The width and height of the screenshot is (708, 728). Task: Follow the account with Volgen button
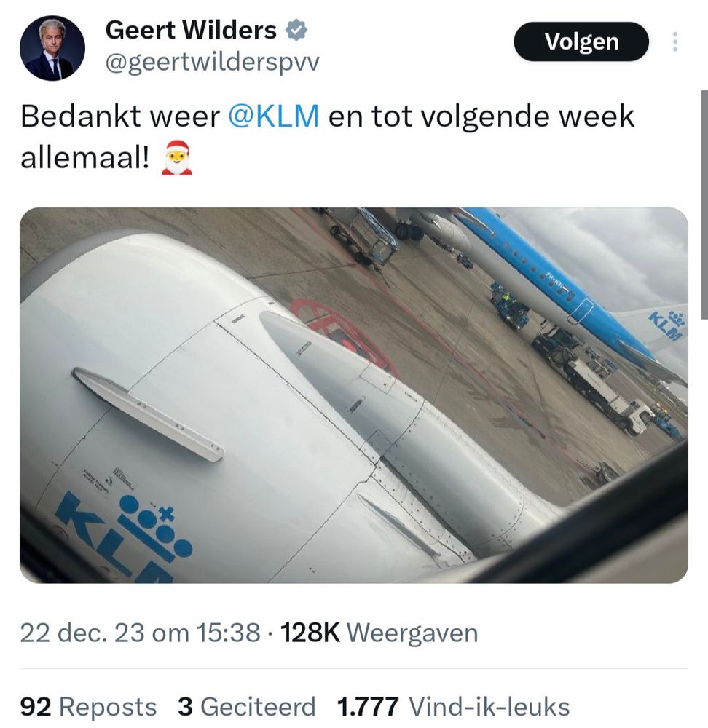[x=581, y=41]
